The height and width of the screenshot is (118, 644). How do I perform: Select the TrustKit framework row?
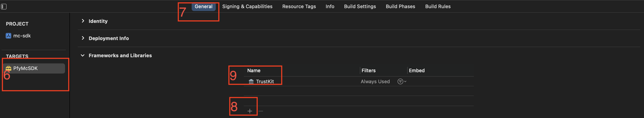click(x=359, y=81)
